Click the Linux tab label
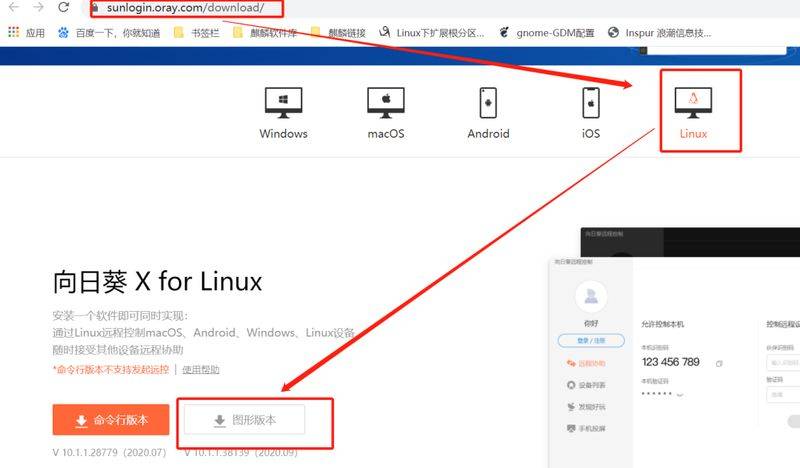This screenshot has height=468, width=800. coord(693,134)
